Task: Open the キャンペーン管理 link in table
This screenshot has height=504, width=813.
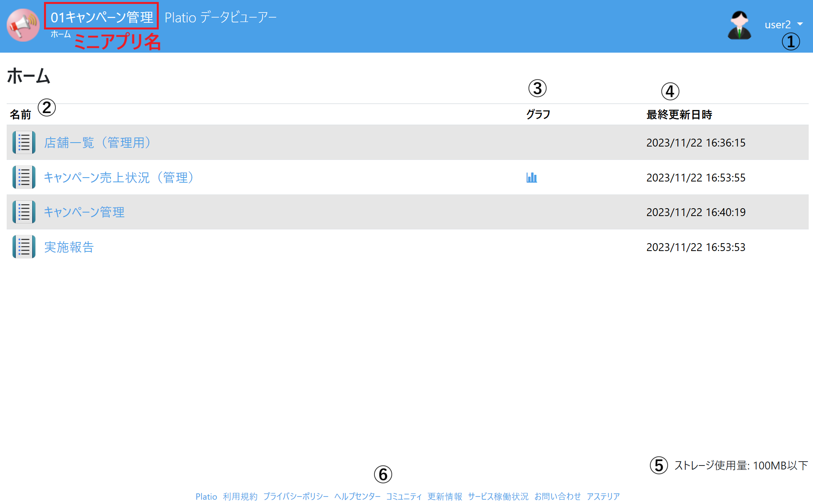Action: click(x=84, y=212)
